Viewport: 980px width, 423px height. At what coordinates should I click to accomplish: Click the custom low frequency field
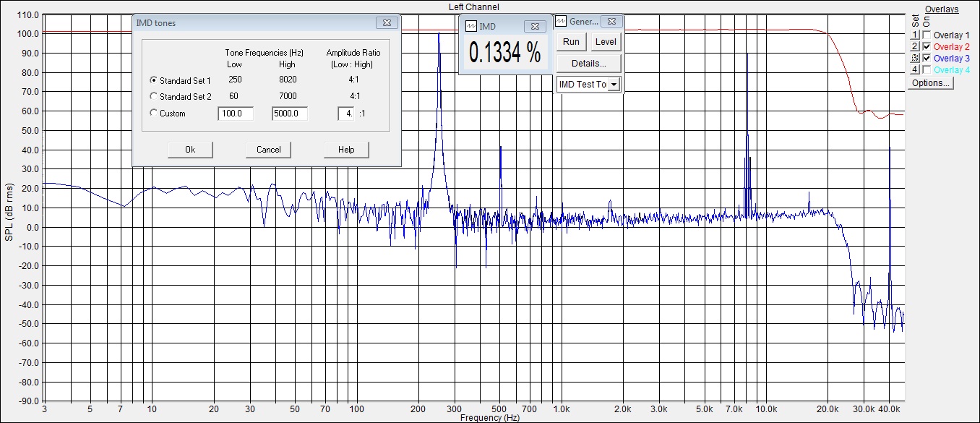236,114
